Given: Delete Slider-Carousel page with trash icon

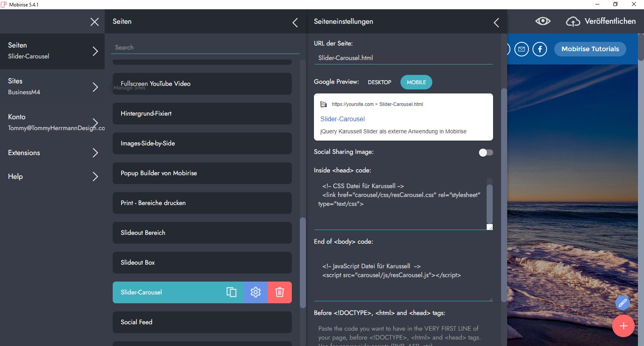Looking at the screenshot, I should point(280,292).
